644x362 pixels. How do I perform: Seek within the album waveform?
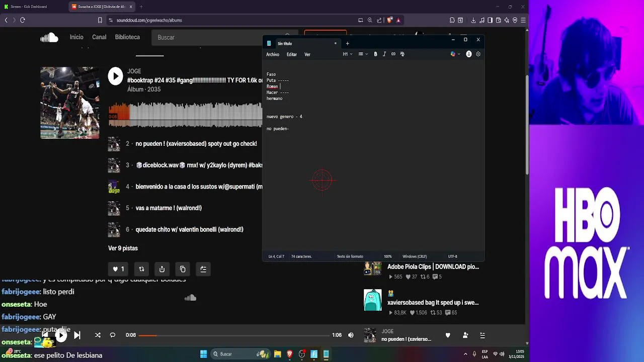[185, 115]
